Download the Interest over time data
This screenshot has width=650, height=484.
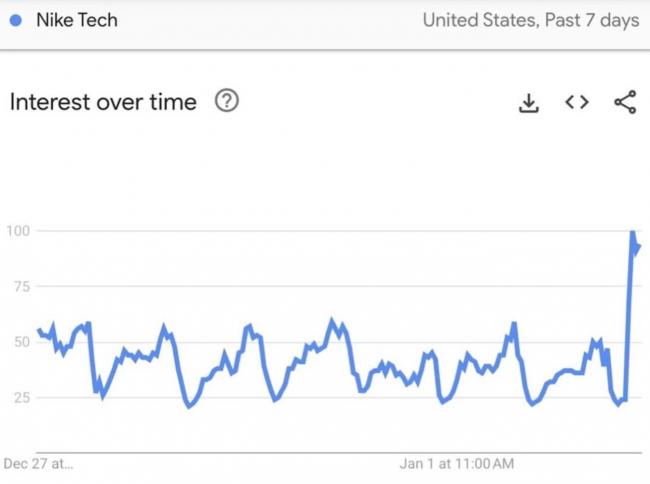click(529, 102)
